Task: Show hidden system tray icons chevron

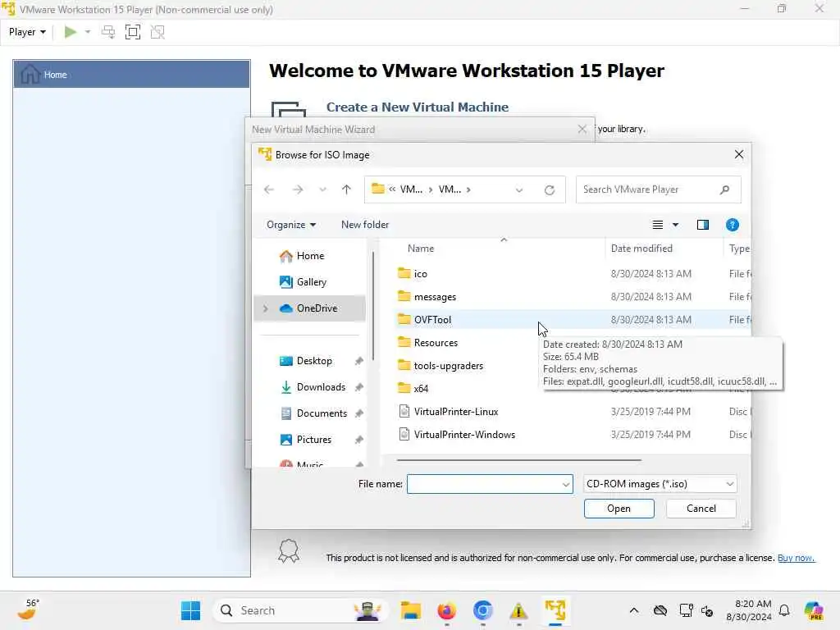Action: (634, 610)
